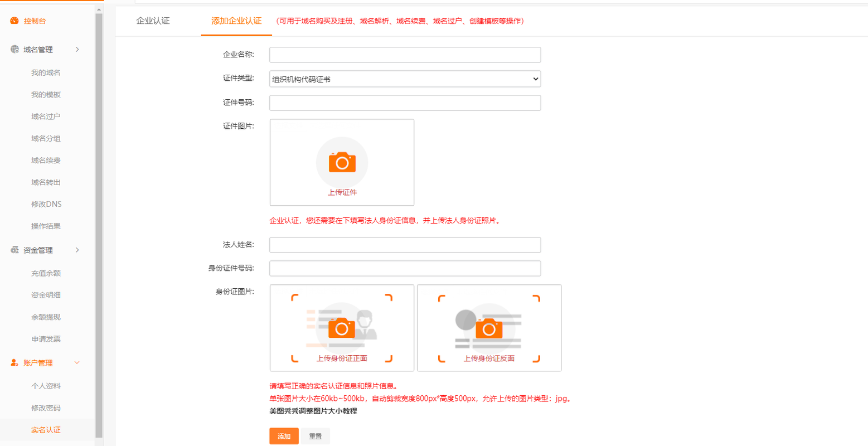Click the 重置 reset button
The height and width of the screenshot is (446, 868).
316,436
